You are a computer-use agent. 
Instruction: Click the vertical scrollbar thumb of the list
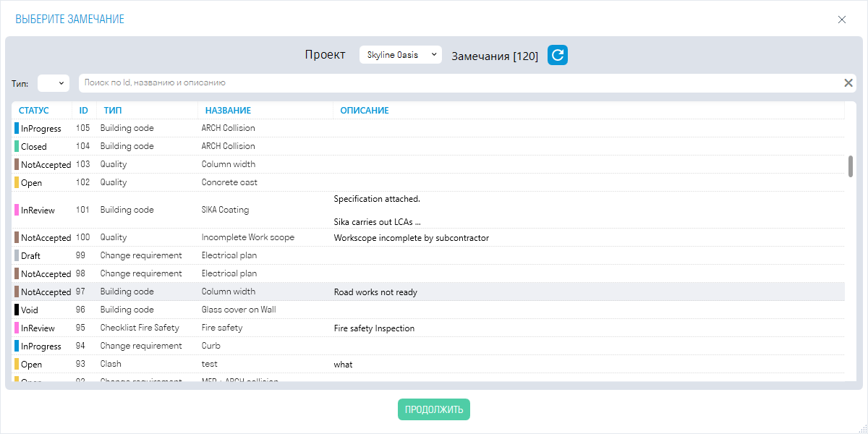pyautogui.click(x=851, y=166)
